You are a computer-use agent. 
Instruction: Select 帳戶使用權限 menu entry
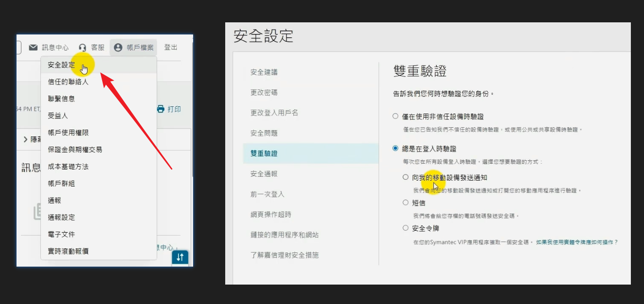[99, 133]
